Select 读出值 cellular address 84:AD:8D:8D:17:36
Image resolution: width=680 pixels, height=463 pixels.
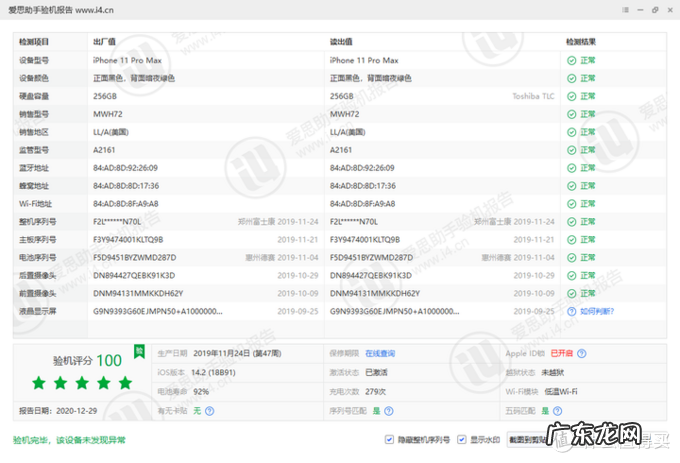pos(363,186)
